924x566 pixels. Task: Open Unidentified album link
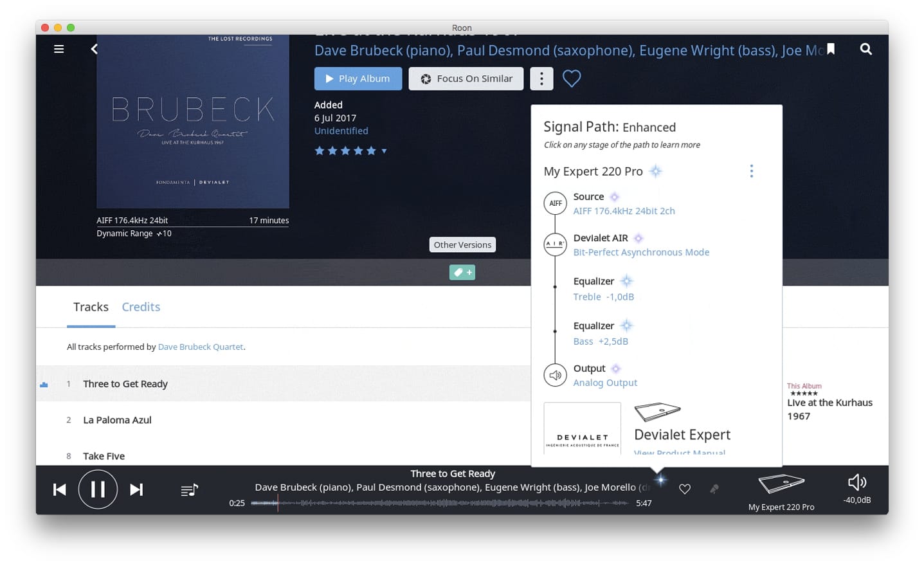click(341, 131)
